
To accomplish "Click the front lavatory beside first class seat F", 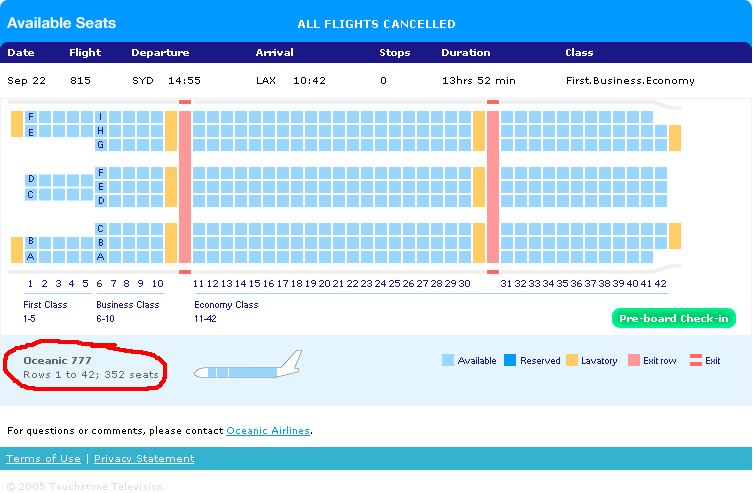I will [17, 124].
